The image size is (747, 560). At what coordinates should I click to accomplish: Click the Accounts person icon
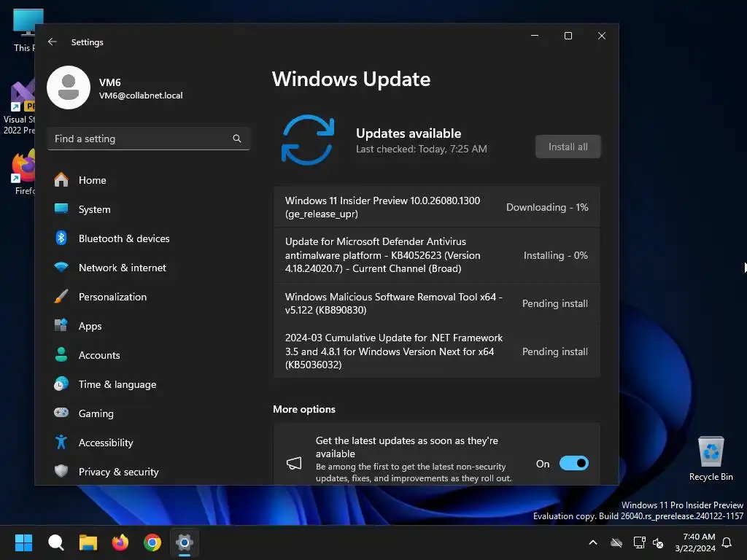61,355
